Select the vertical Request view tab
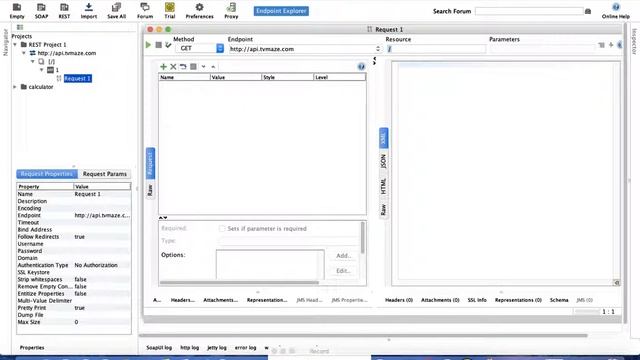 pos(150,163)
